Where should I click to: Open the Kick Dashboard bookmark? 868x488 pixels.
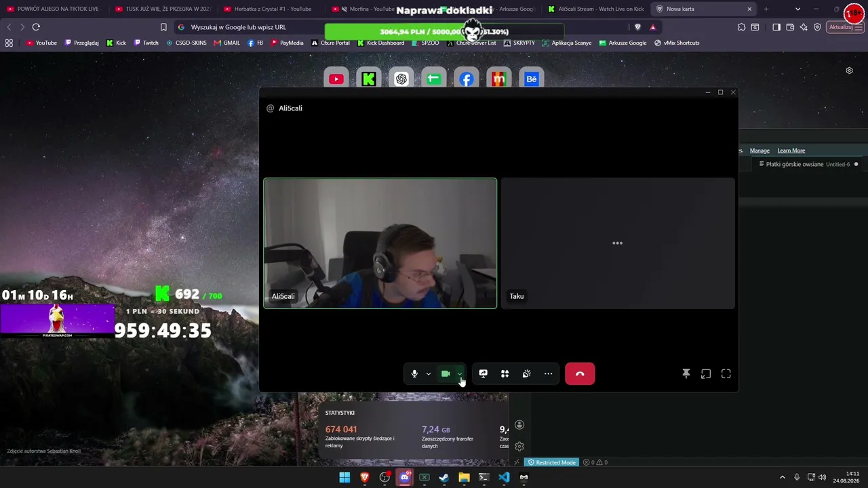point(380,43)
